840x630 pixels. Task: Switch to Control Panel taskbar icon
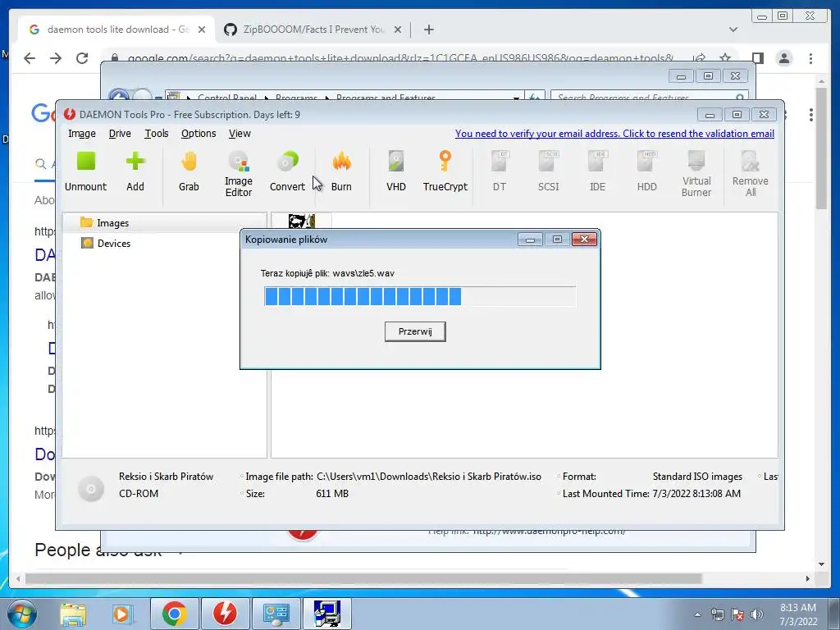click(x=276, y=614)
